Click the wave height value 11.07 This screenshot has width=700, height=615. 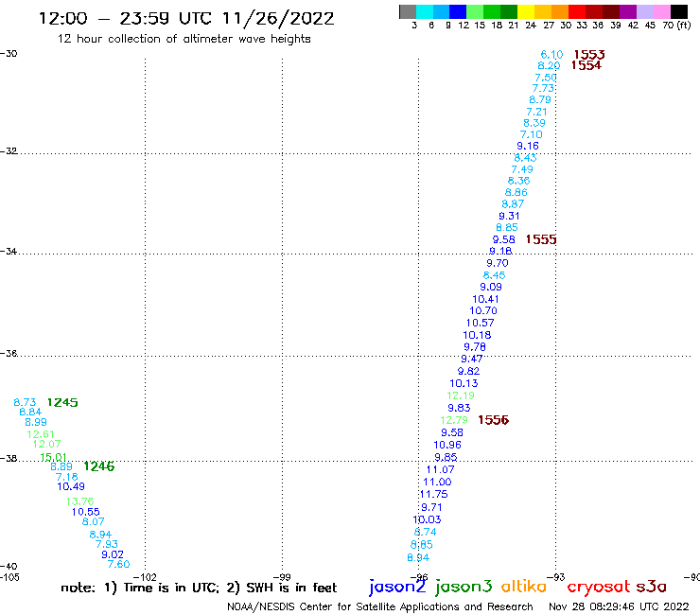pyautogui.click(x=440, y=469)
